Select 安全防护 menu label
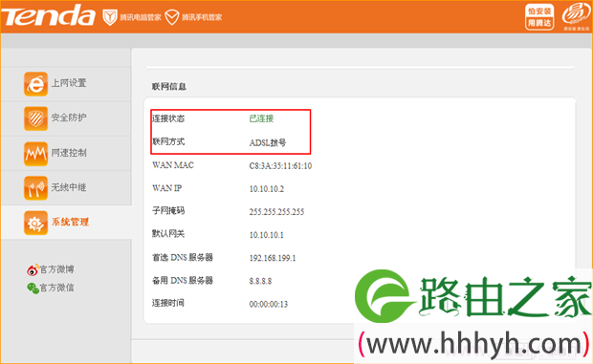This screenshot has height=364, width=593. 69,118
